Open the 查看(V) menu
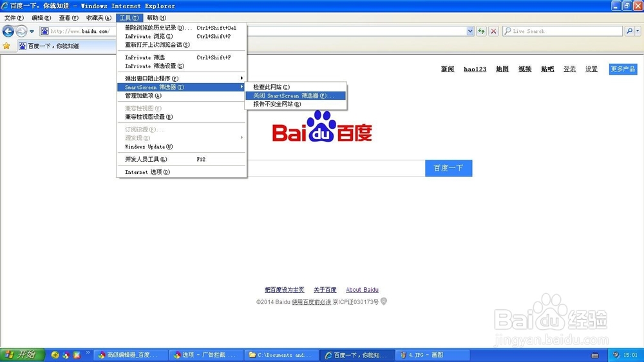Screen dimensions: 644x362 tap(68, 17)
